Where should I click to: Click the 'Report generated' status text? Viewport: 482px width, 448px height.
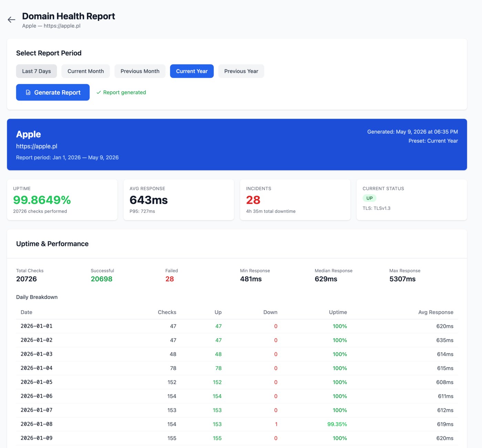[125, 92]
